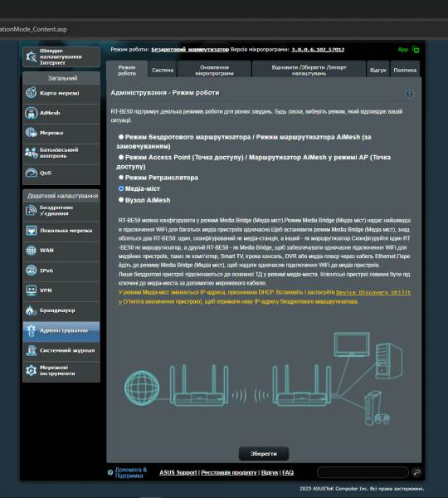Click the Network tools gear icon

tap(32, 370)
